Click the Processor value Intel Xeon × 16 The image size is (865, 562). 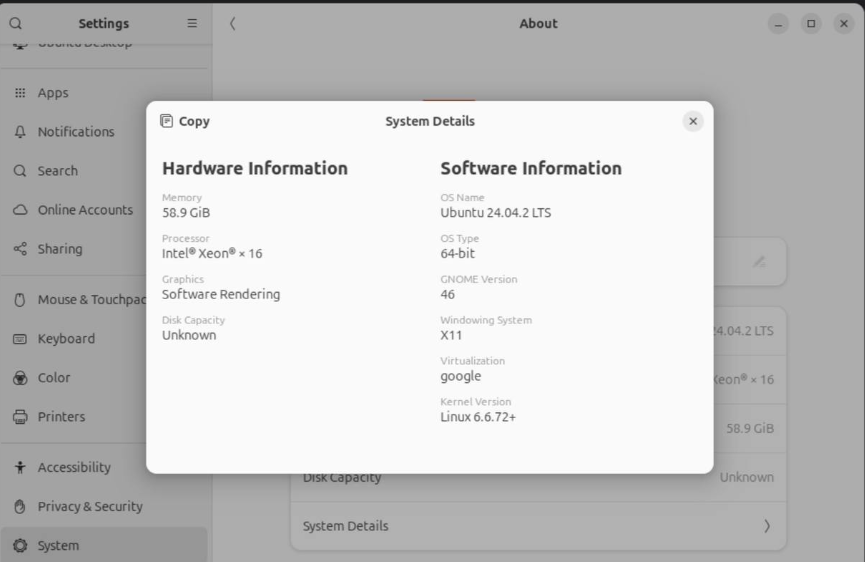pos(212,254)
